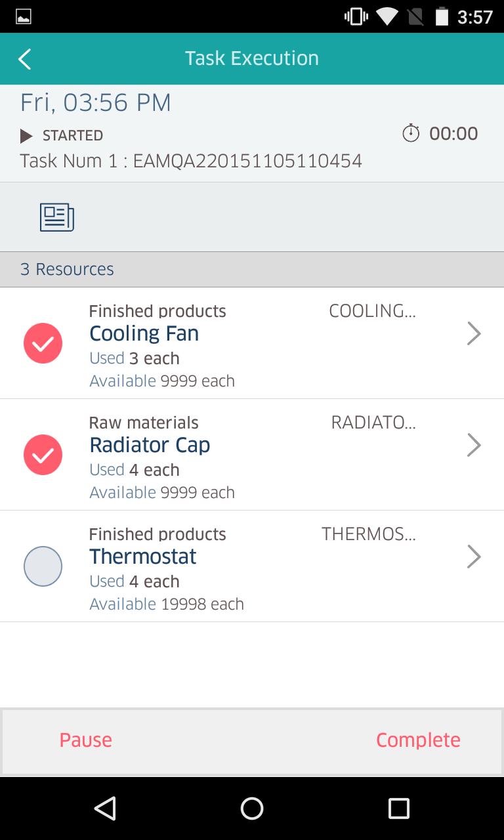The height and width of the screenshot is (840, 504).
Task: Tap image notification icon in status bar
Action: pos(23,16)
